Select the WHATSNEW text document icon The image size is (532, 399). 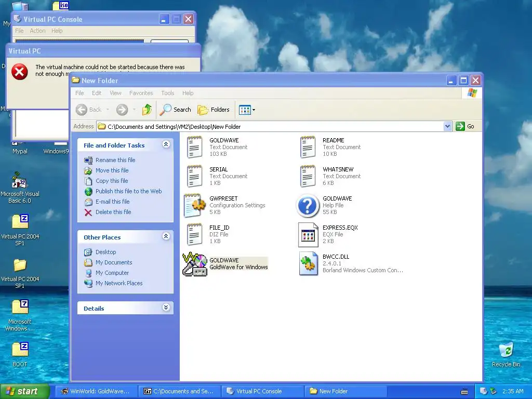pos(308,176)
